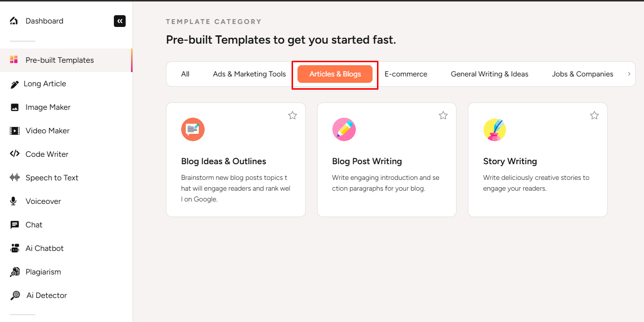The width and height of the screenshot is (644, 322).
Task: Go to the Ai Detector page
Action: click(x=47, y=296)
